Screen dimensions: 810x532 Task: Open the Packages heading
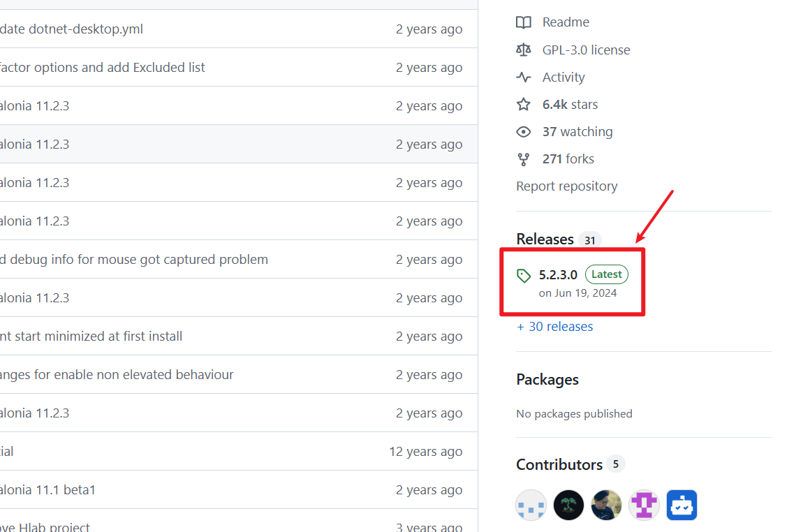[547, 380]
